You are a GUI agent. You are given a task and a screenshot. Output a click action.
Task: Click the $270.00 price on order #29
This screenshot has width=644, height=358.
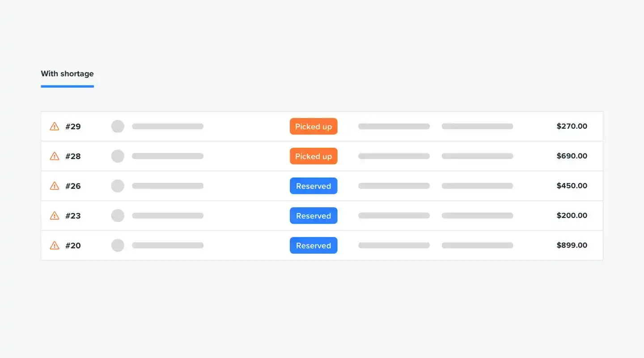[x=572, y=126]
